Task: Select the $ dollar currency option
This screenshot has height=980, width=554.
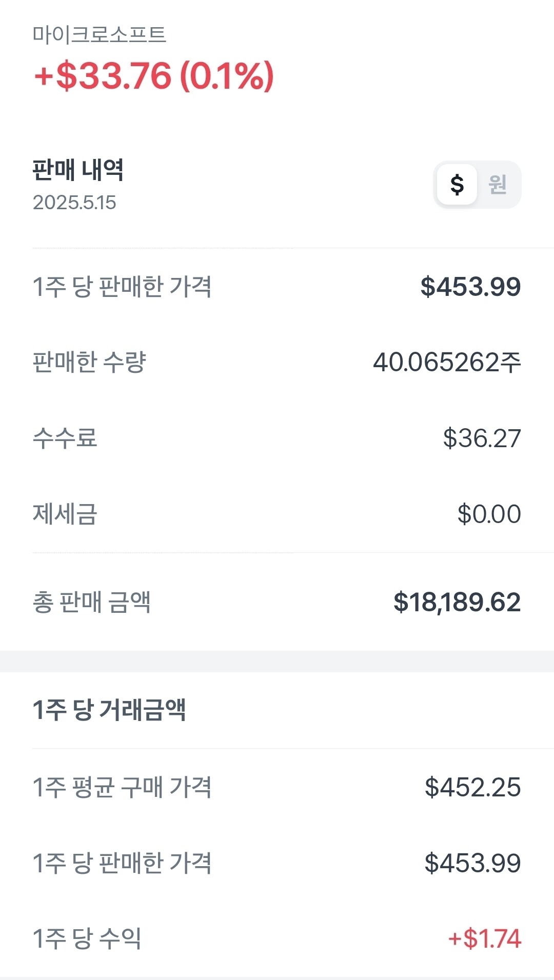Action: coord(457,185)
